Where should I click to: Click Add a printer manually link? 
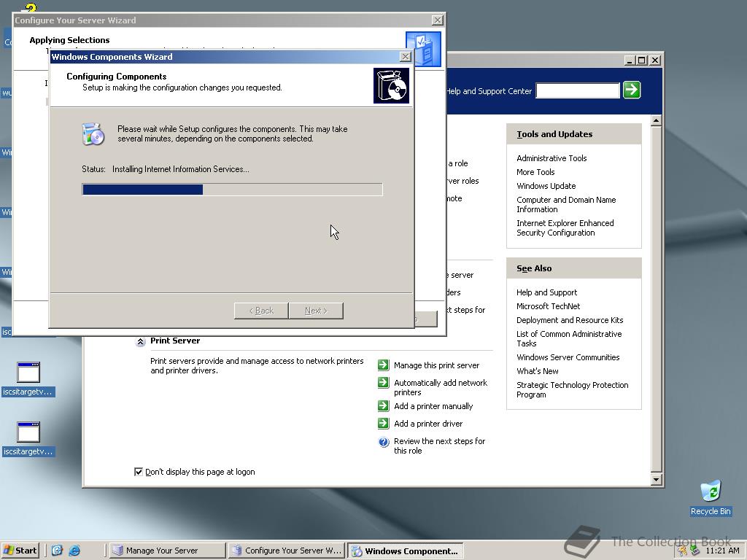point(433,405)
